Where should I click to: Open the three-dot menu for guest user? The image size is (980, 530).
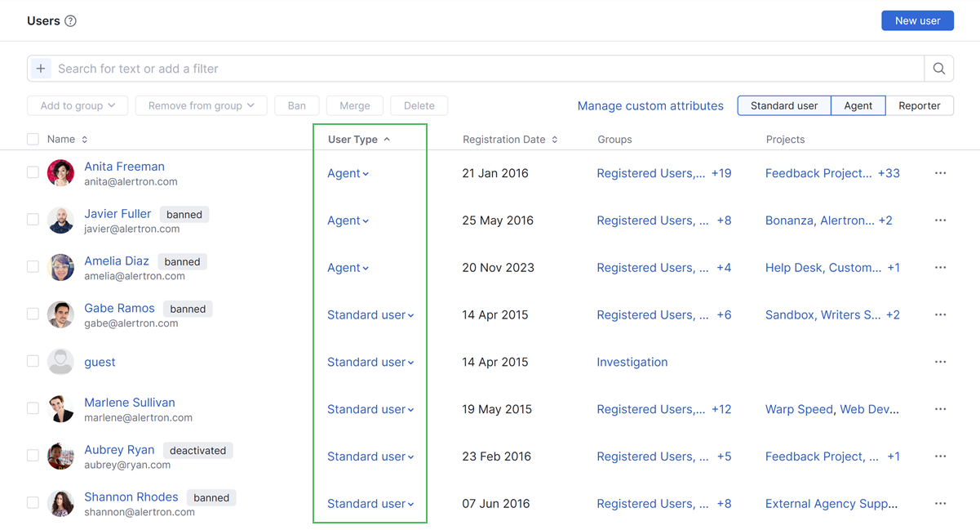(x=940, y=362)
